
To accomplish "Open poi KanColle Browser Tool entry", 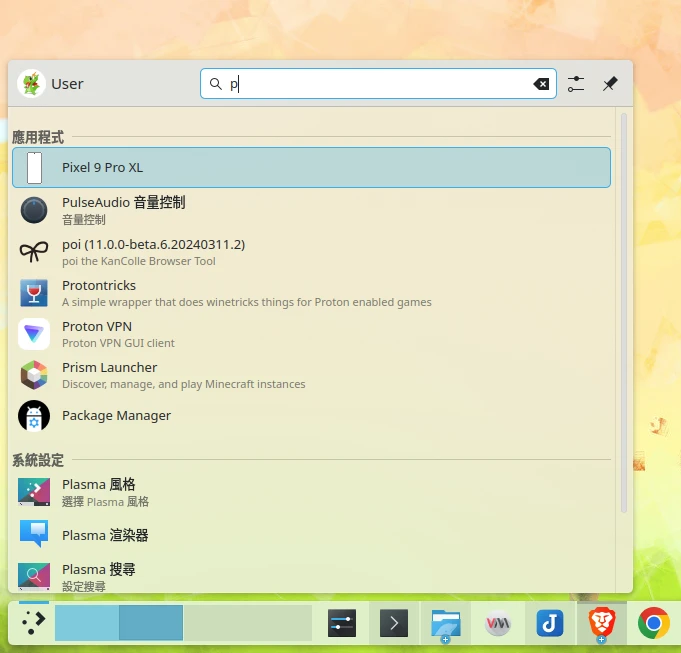I will point(311,252).
